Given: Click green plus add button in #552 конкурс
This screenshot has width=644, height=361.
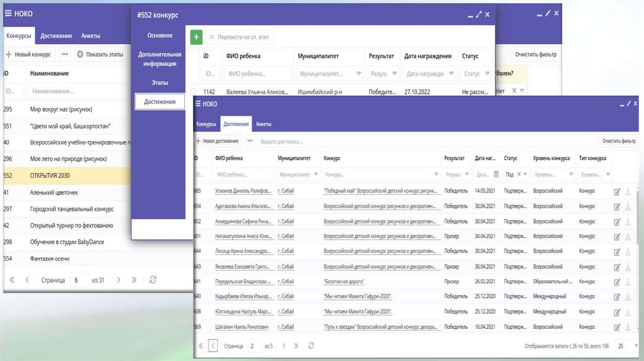Looking at the screenshot, I should point(196,37).
